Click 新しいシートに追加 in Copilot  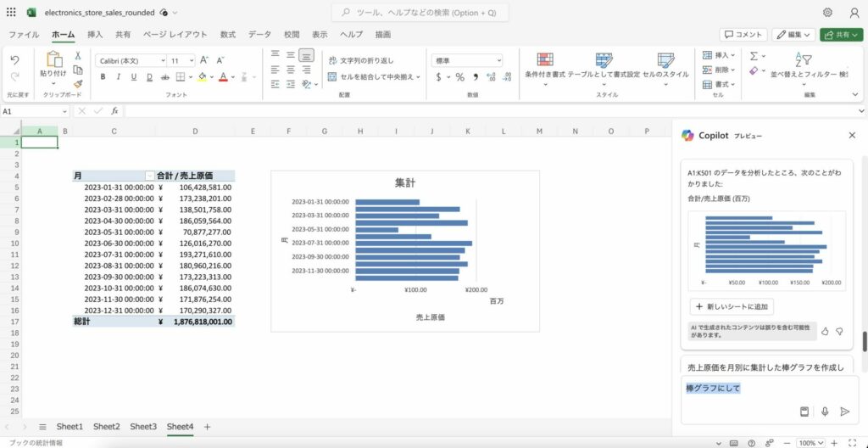732,306
